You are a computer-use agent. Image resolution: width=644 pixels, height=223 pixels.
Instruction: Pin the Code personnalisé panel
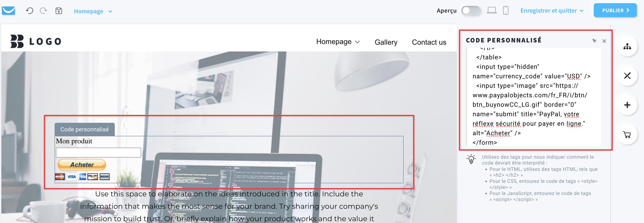[594, 41]
